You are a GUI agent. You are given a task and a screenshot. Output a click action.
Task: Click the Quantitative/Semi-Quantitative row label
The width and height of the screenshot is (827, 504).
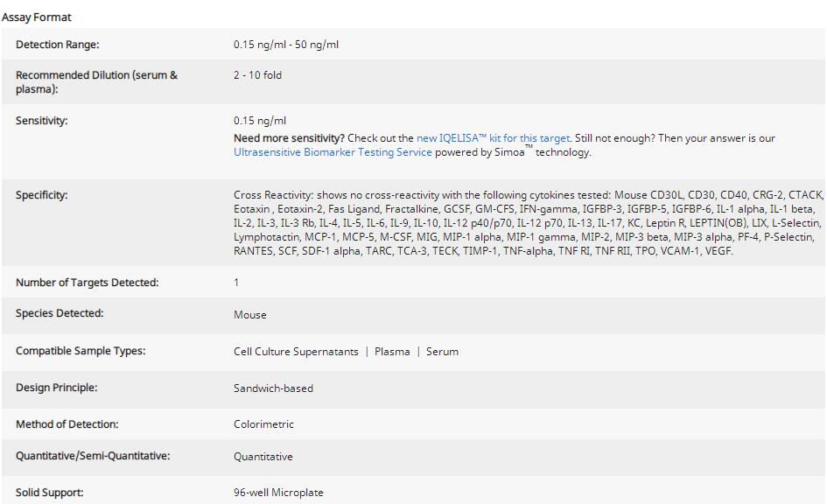pyautogui.click(x=93, y=456)
